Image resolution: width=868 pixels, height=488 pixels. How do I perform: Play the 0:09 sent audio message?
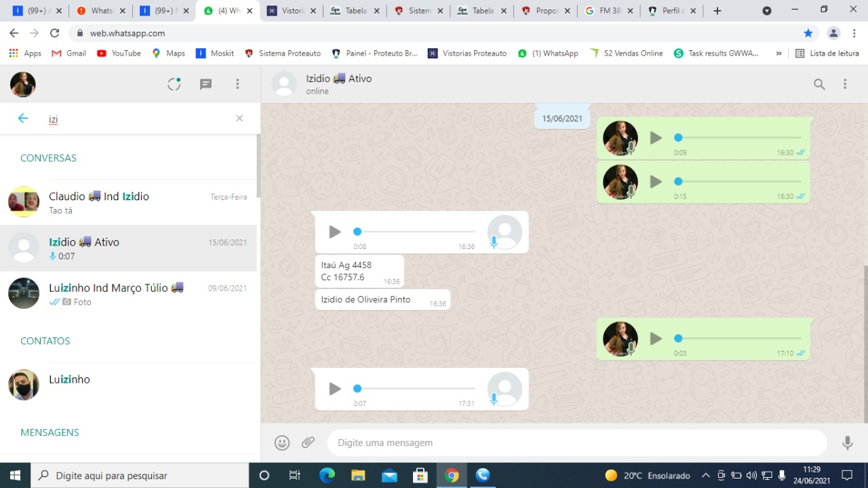pyautogui.click(x=655, y=138)
